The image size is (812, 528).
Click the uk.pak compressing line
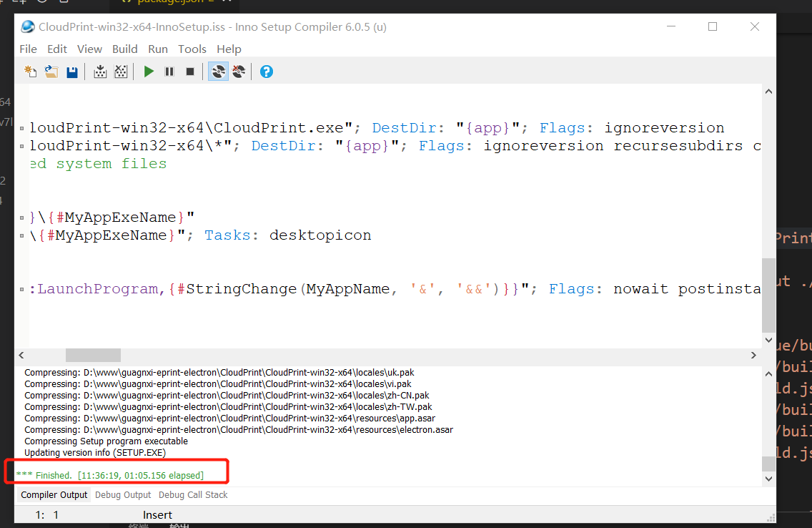[219, 373]
